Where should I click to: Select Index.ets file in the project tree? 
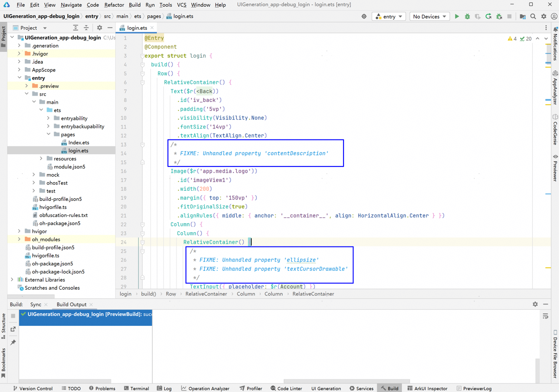pyautogui.click(x=78, y=143)
